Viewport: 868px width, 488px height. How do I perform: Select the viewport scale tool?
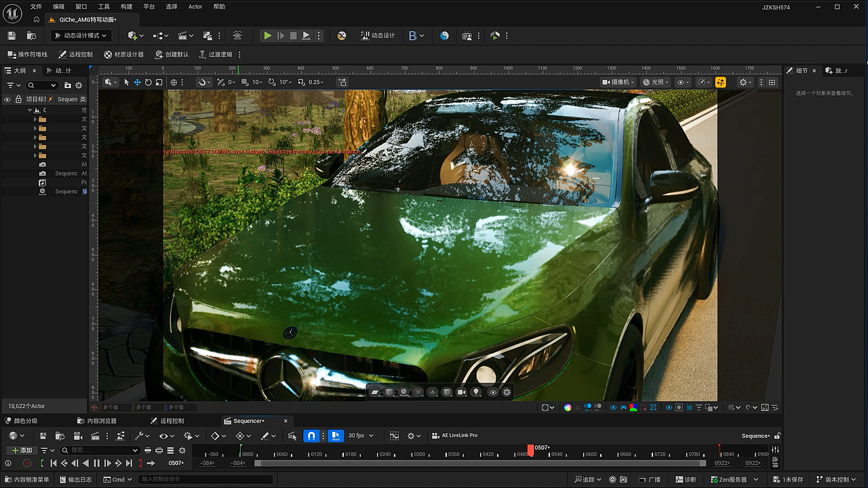[x=159, y=82]
